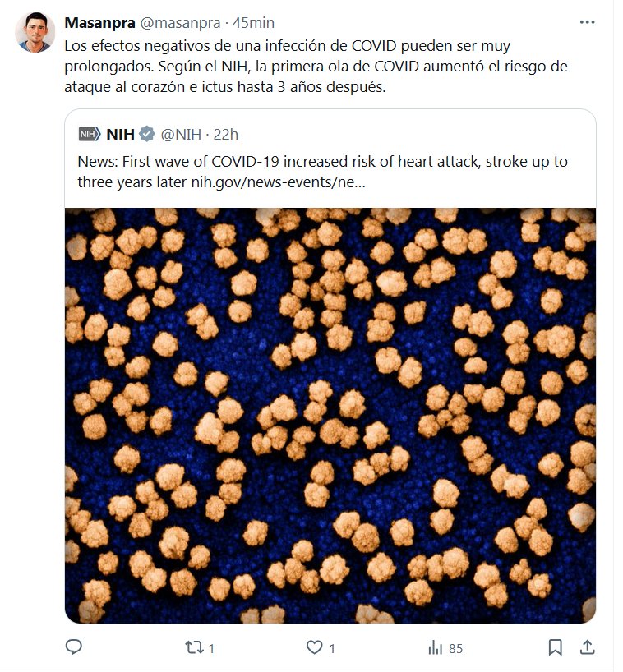Click the reply speech bubble icon
The width and height of the screenshot is (623, 672).
coord(74,647)
